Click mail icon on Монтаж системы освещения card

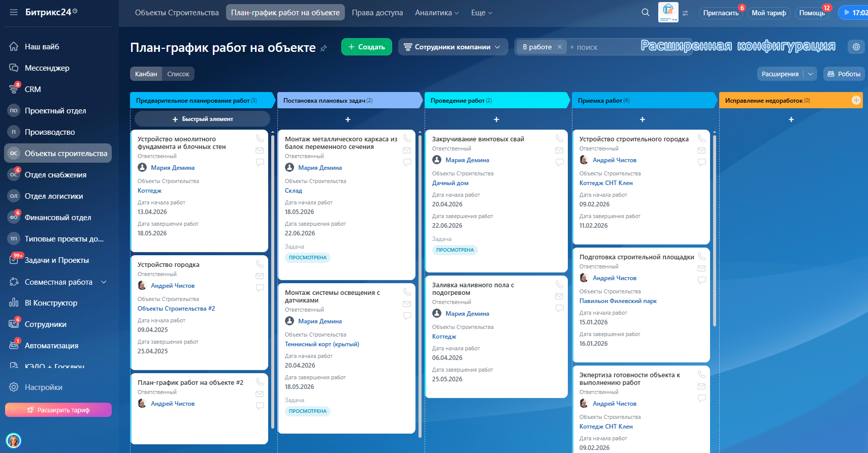tap(407, 304)
